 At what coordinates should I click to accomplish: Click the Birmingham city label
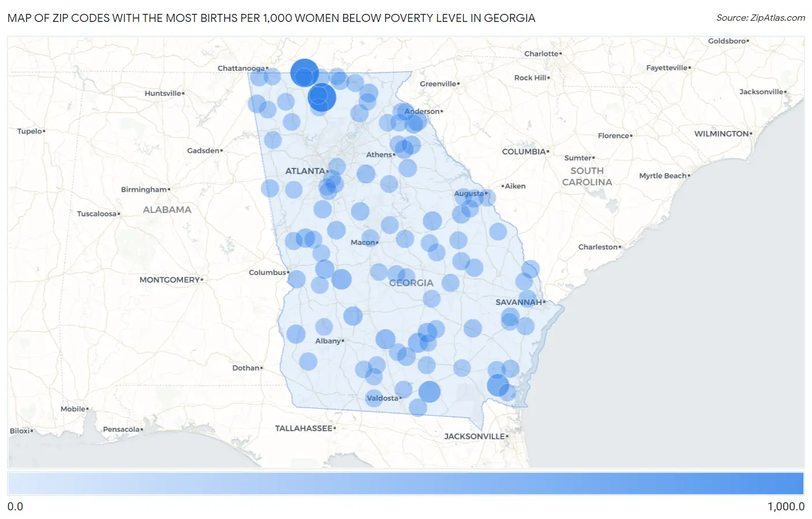(x=144, y=189)
